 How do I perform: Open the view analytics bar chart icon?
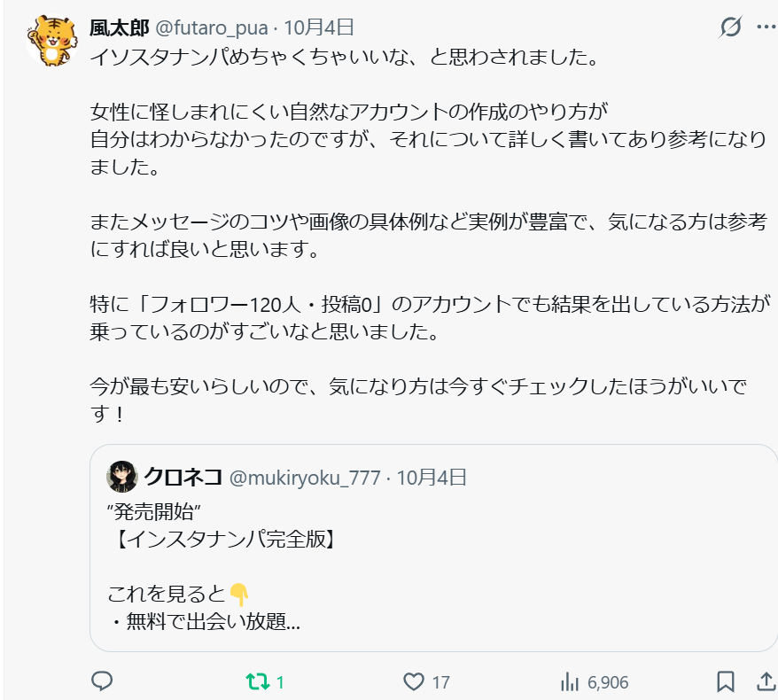point(569,681)
